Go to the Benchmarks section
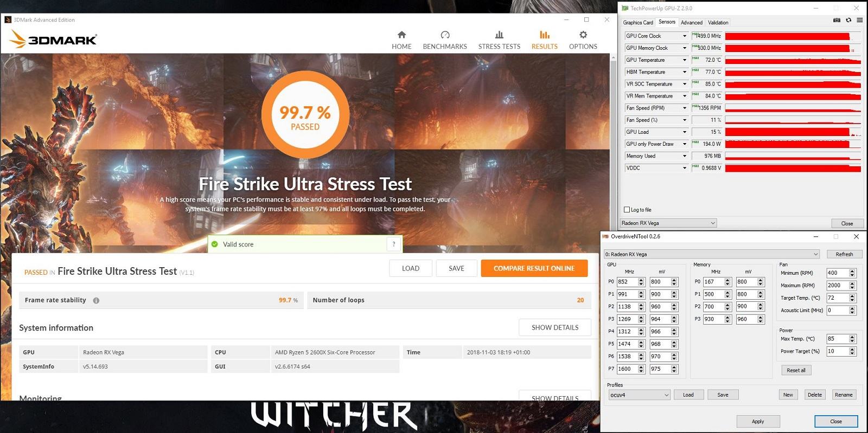Screen dimensions: 868x433 [x=445, y=40]
